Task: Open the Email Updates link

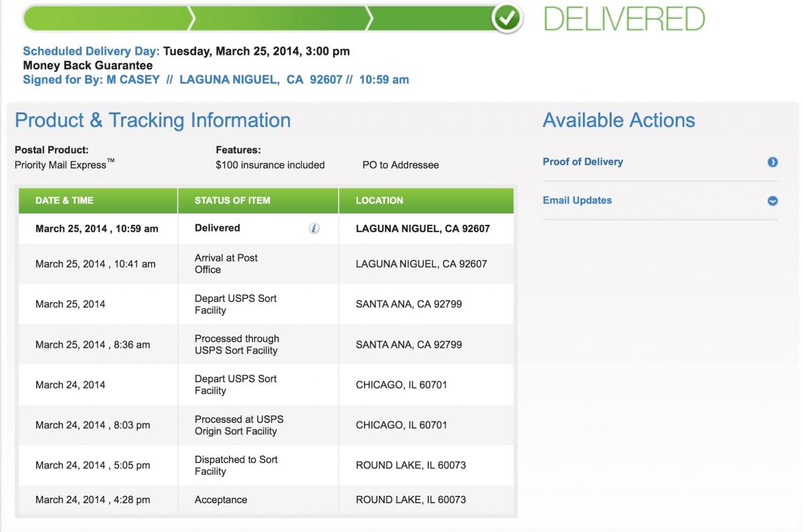Action: click(x=577, y=200)
